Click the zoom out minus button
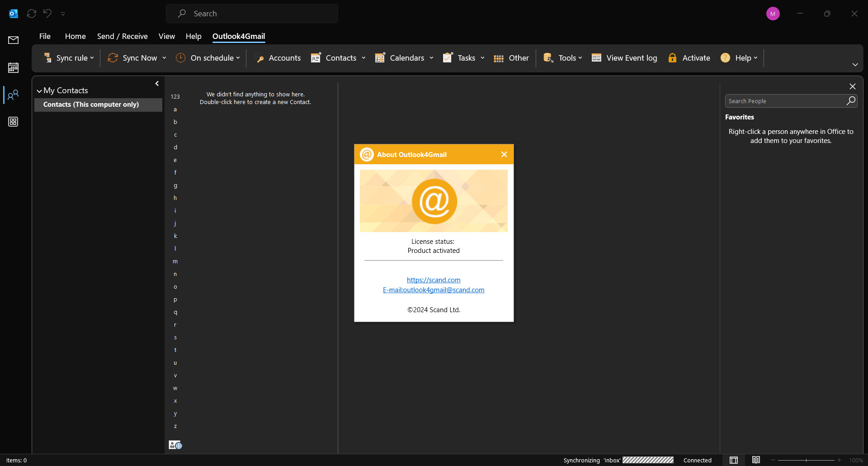Viewport: 868px width, 466px height. pos(773,460)
